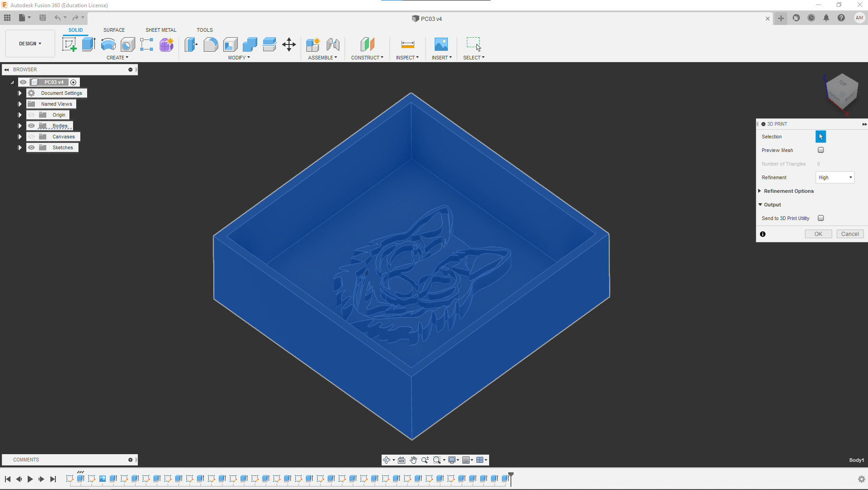This screenshot has height=490, width=868.
Task: Open the Help menu icon
Action: 841,18
